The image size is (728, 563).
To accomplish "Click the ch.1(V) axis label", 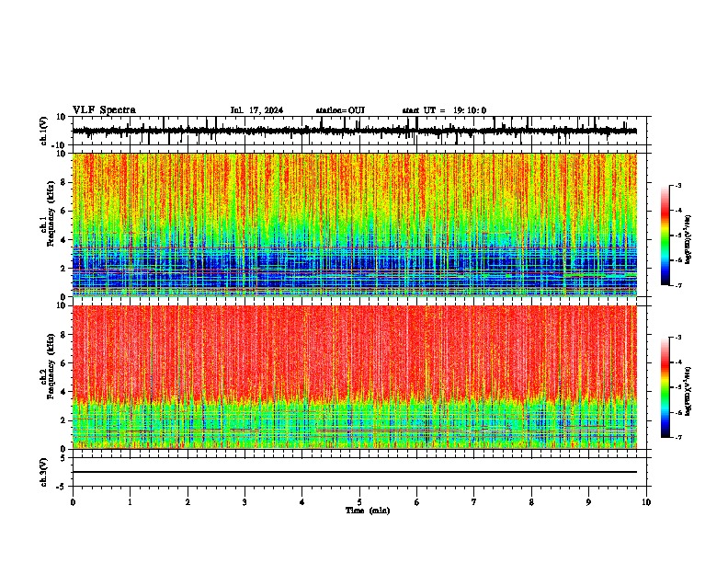I will (44, 131).
